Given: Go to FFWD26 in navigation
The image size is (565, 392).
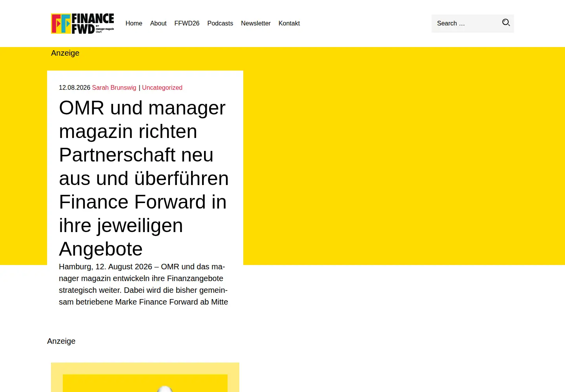Looking at the screenshot, I should tap(187, 24).
